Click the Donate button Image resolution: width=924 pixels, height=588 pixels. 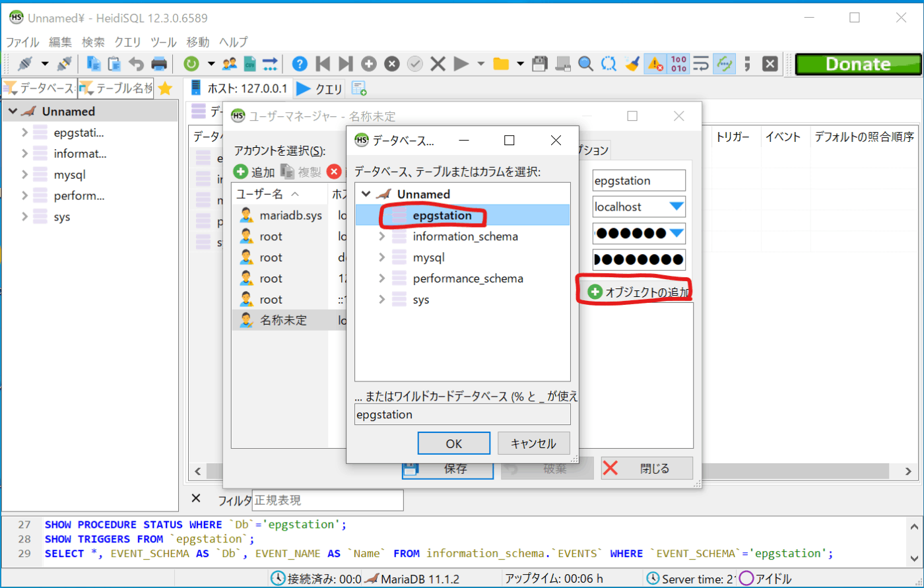pyautogui.click(x=858, y=64)
